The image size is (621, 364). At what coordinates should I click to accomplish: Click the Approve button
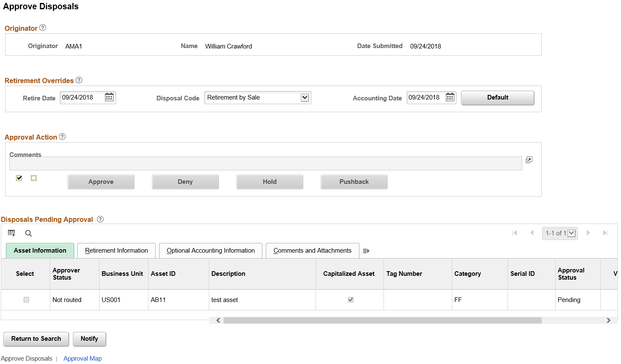(x=101, y=182)
